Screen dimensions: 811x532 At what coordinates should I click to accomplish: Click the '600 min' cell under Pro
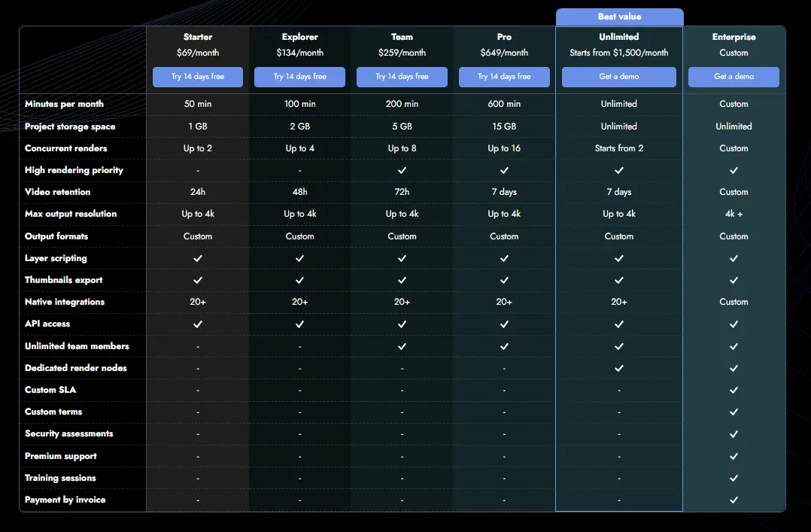(504, 104)
